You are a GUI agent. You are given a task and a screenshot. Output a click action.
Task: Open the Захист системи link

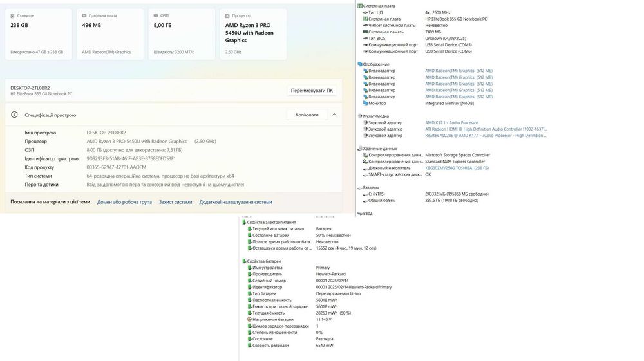point(175,202)
